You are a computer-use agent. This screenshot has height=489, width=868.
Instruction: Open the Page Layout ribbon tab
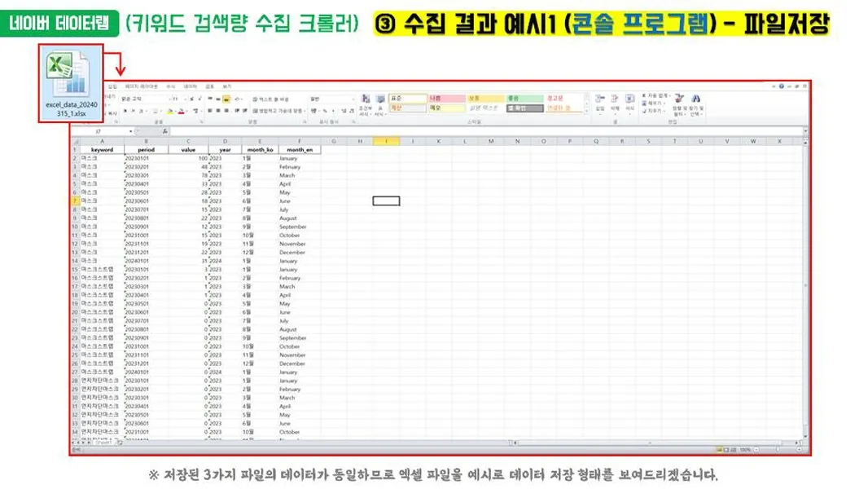pyautogui.click(x=141, y=86)
